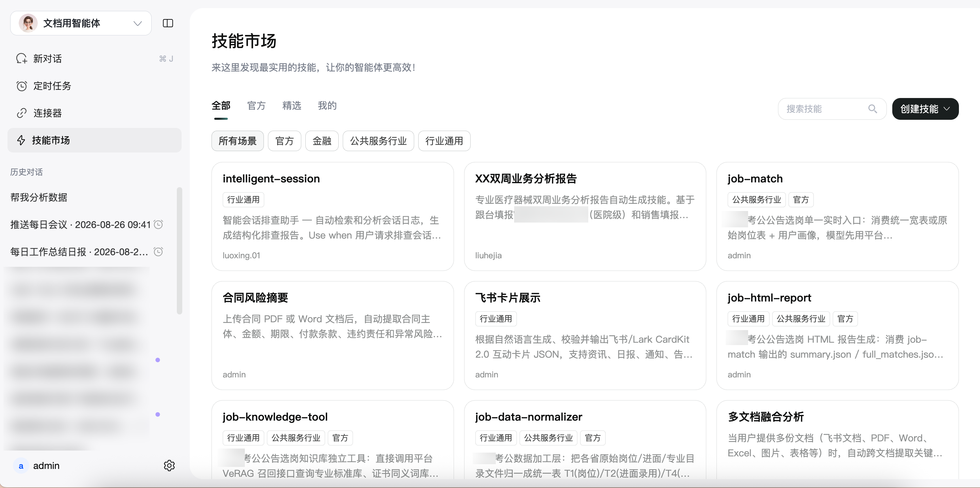Click the new conversation bubble icon

click(x=22, y=59)
